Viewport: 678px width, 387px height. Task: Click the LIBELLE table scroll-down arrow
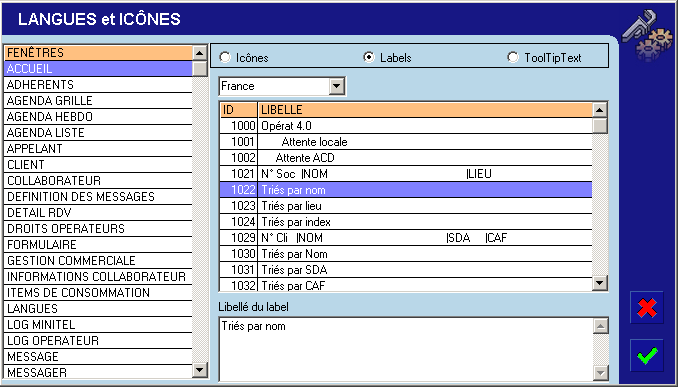click(599, 283)
